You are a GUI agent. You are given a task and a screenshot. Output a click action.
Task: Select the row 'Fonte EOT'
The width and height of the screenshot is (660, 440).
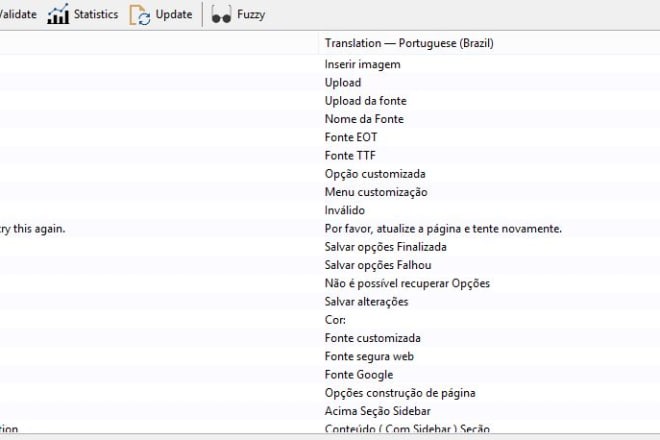(x=351, y=137)
